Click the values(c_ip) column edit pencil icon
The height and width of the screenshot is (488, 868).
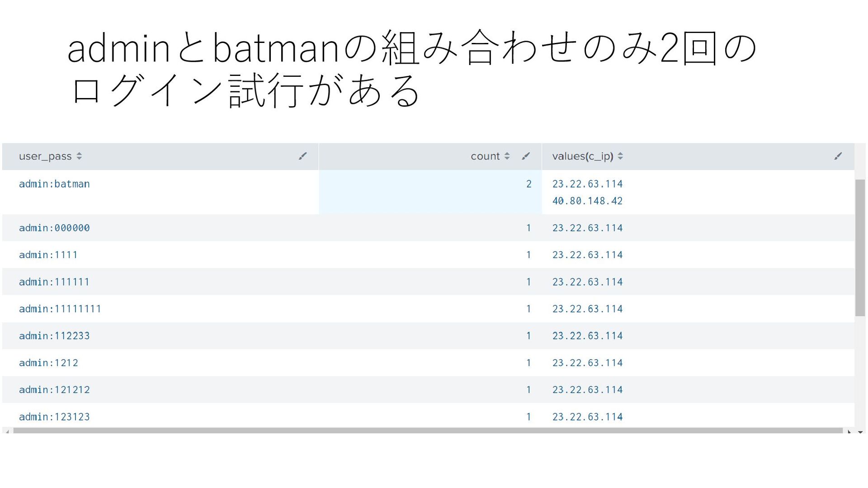[x=838, y=156]
